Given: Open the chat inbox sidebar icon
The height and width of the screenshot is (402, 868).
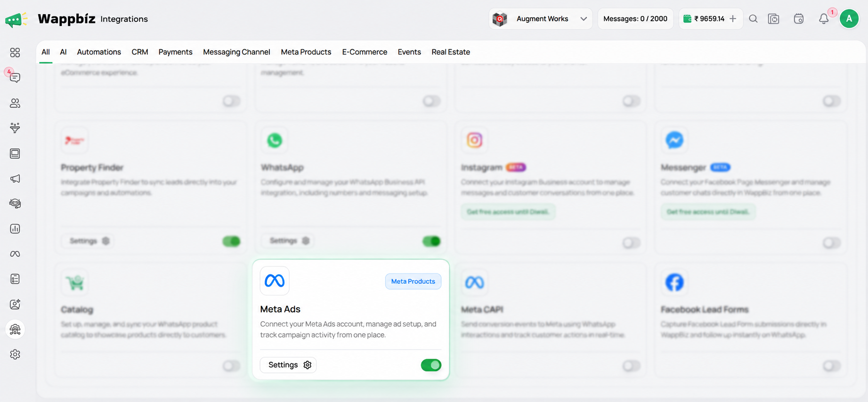Looking at the screenshot, I should [15, 78].
